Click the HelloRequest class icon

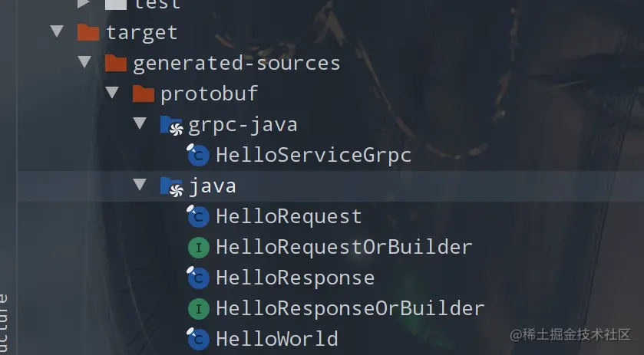coord(198,217)
